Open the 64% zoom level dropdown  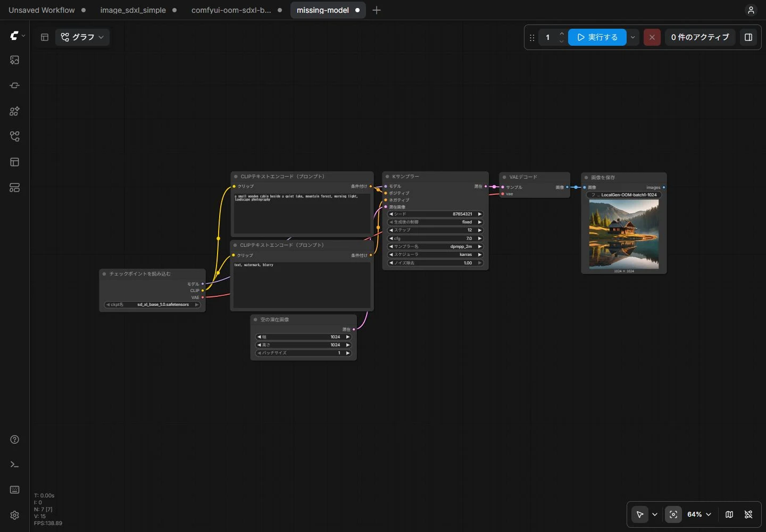[x=699, y=514]
